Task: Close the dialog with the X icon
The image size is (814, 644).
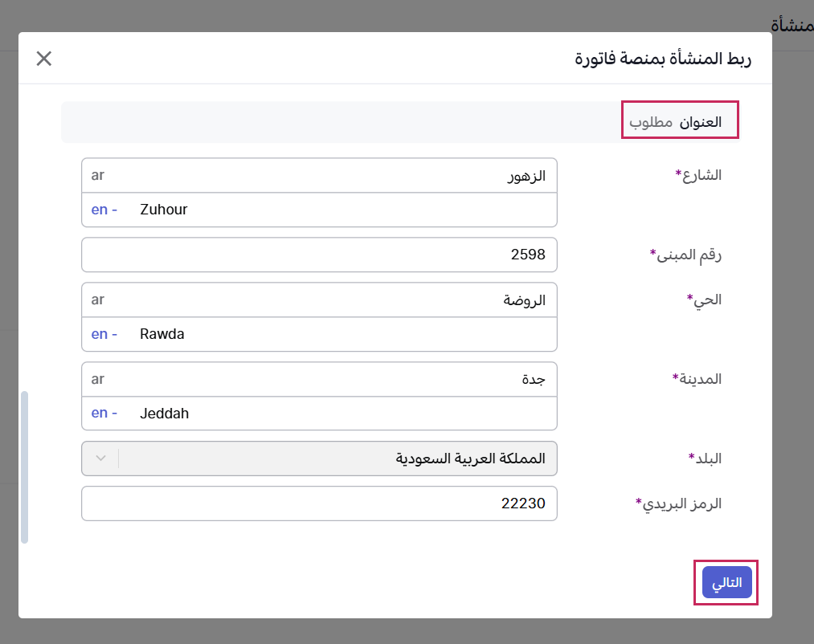Action: 44,59
